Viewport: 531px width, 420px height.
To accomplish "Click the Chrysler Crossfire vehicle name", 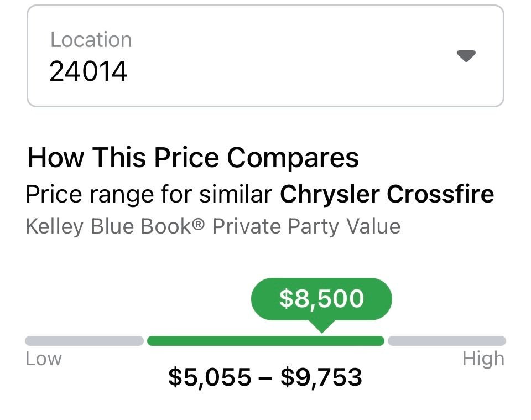I will coord(387,194).
